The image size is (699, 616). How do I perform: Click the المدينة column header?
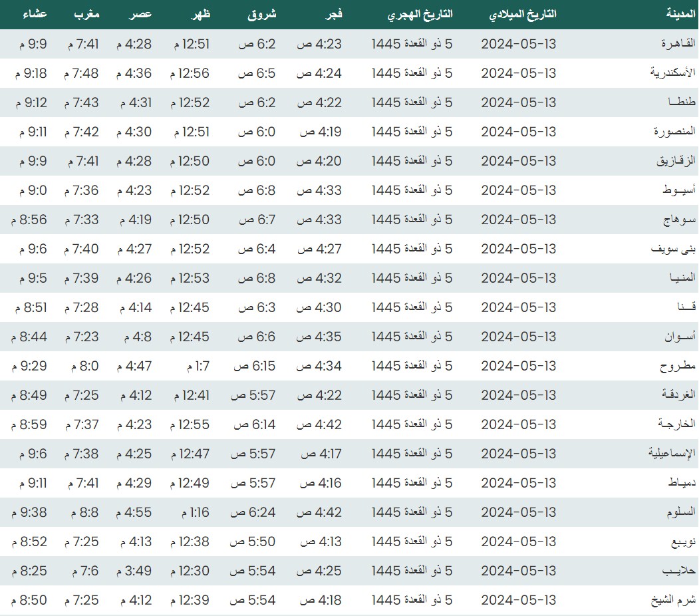680,14
